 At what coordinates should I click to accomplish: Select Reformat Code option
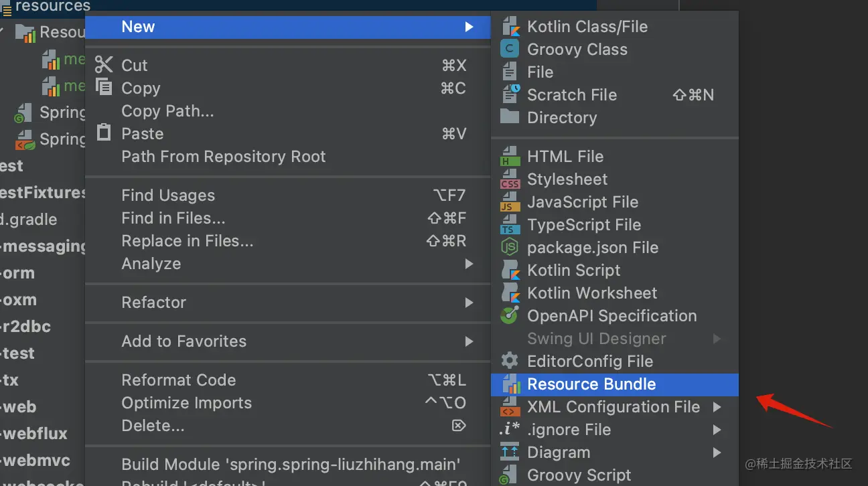pos(178,380)
